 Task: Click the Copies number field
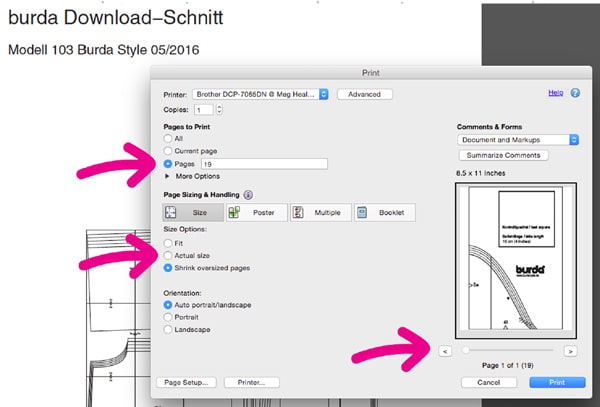coord(204,110)
